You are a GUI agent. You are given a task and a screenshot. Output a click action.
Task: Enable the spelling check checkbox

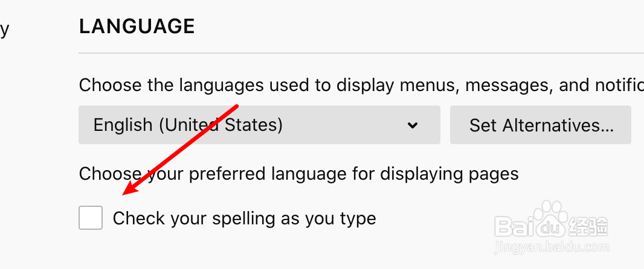[x=91, y=218]
